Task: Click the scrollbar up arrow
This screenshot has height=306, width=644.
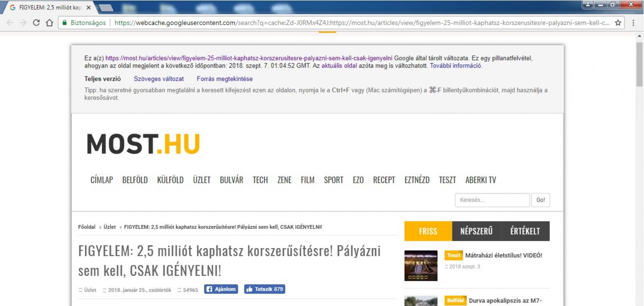Action: [640, 36]
